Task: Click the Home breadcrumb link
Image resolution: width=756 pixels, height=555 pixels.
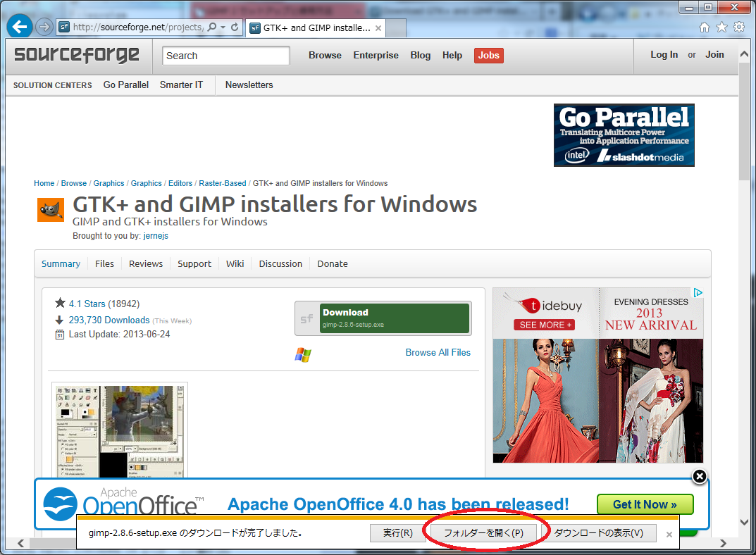Action: [44, 184]
